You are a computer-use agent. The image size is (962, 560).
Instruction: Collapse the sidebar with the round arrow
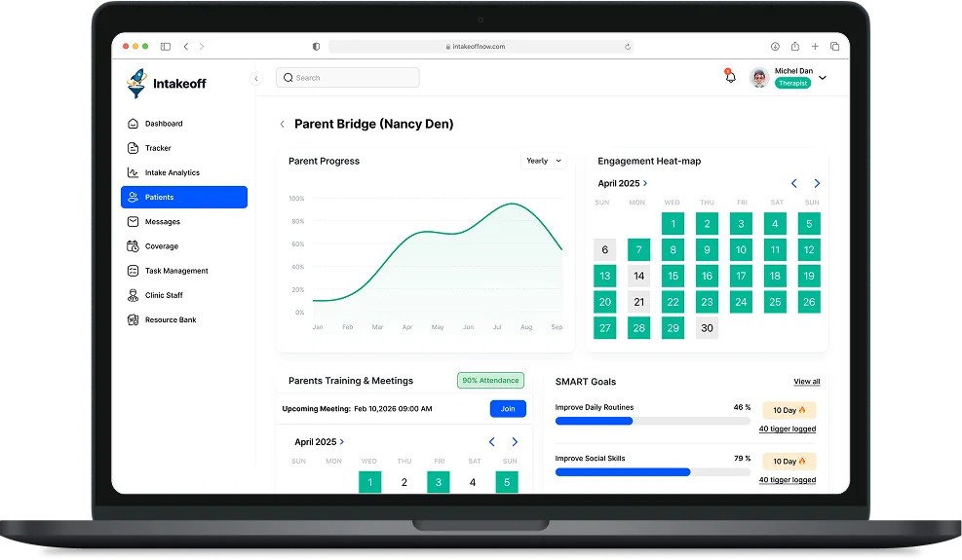(256, 79)
